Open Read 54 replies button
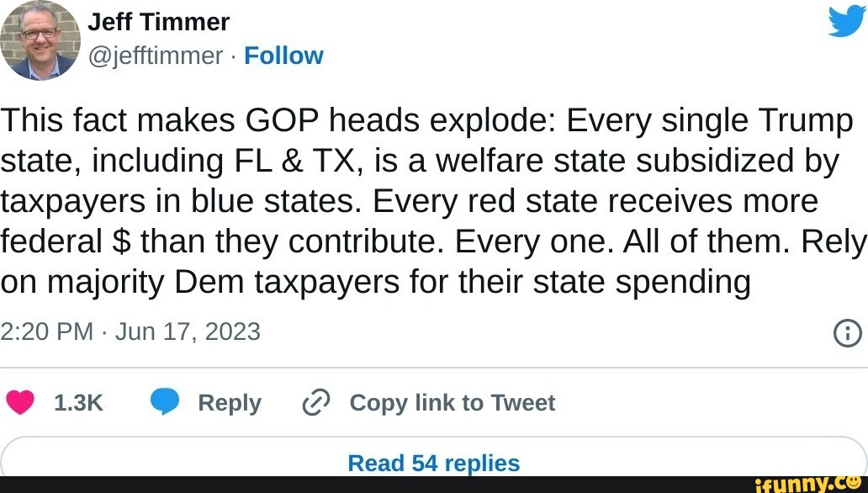This screenshot has width=868, height=493. pos(433,462)
